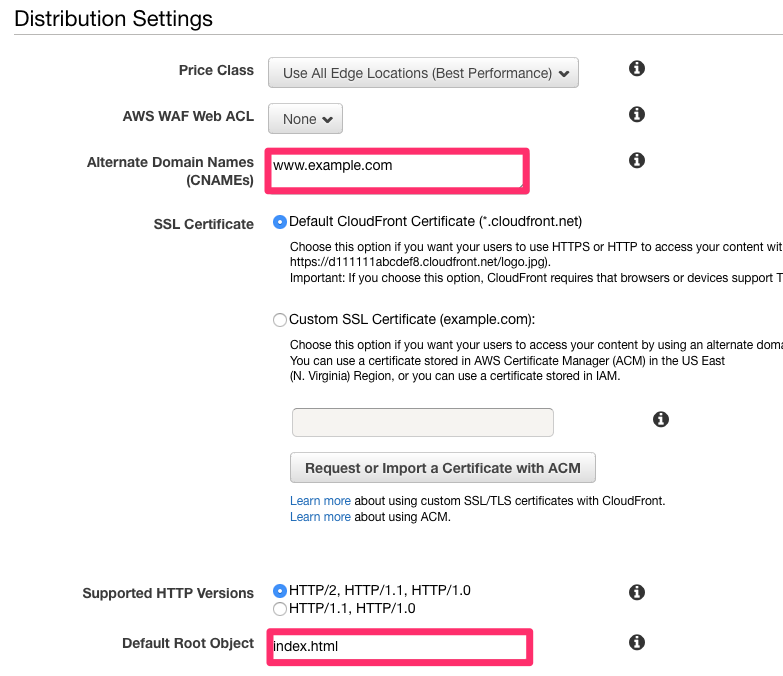783x676 pixels.
Task: Focus the Default Root Object field
Action: click(x=399, y=647)
